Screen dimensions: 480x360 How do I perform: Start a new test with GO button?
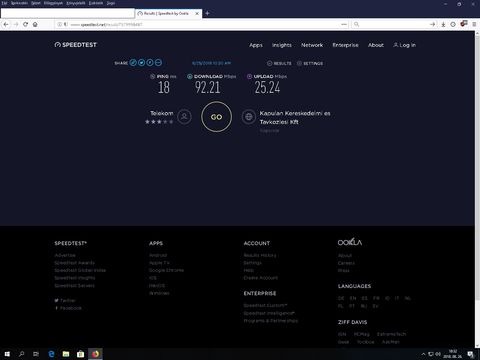click(216, 117)
